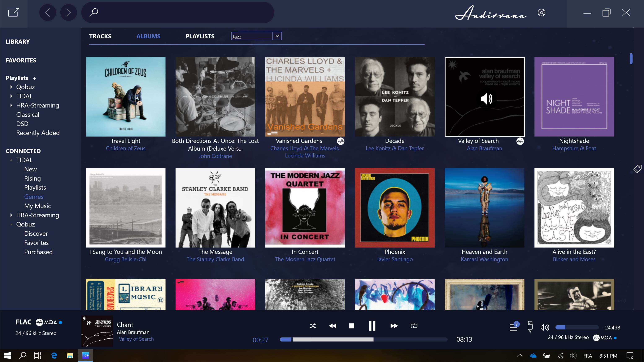
Task: Expand the HRA-Streaming playlists group
Action: (12, 105)
